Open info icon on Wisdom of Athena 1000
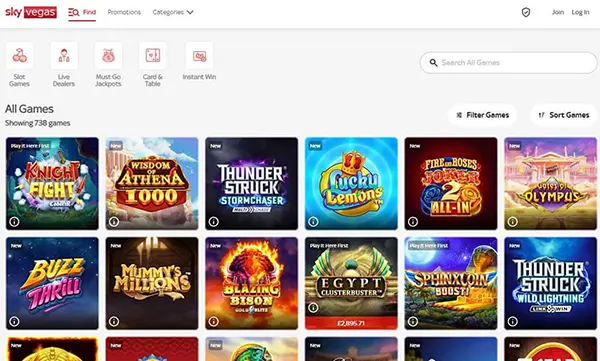 pos(114,221)
